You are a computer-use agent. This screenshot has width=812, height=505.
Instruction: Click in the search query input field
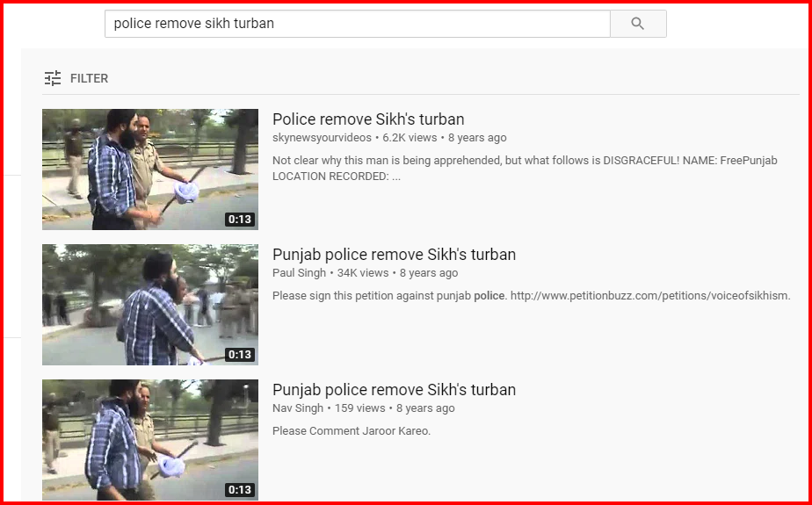tap(358, 24)
